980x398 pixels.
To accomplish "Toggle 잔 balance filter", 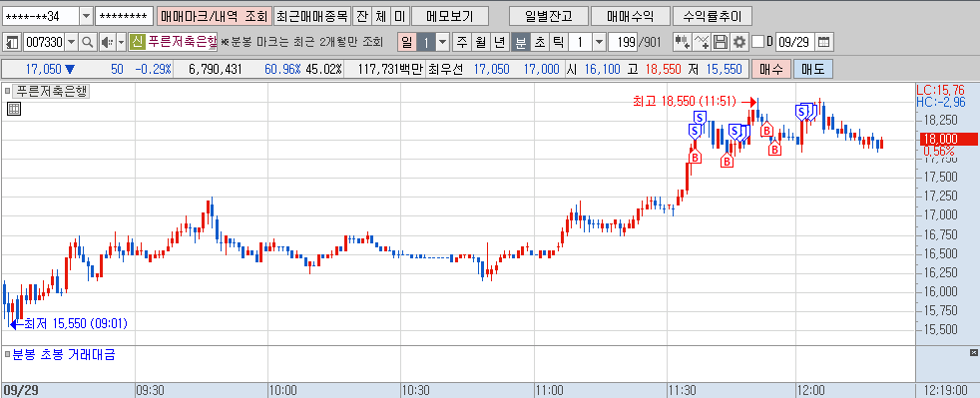I will [x=361, y=16].
